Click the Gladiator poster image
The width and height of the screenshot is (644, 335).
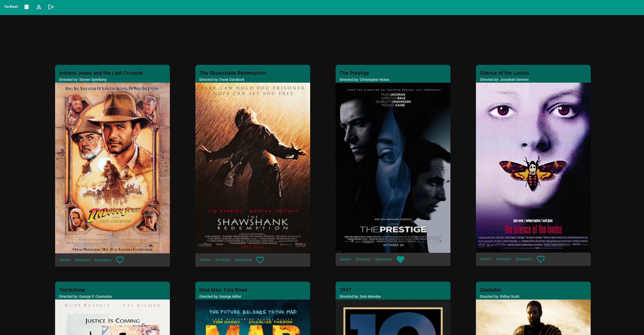click(x=533, y=317)
